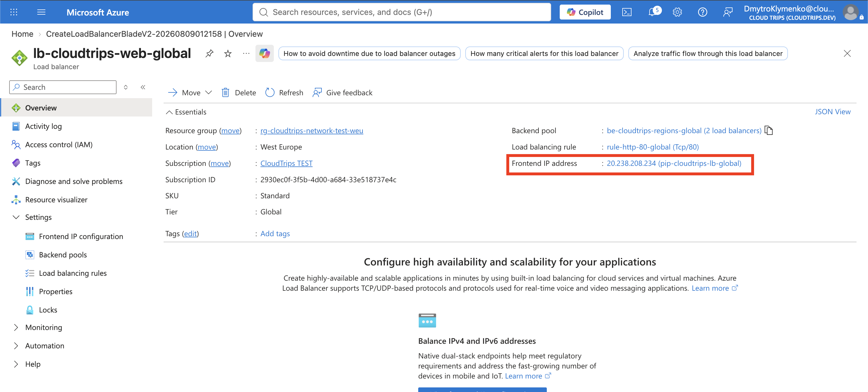Expand the Help group
This screenshot has width=868, height=392.
[x=16, y=364]
